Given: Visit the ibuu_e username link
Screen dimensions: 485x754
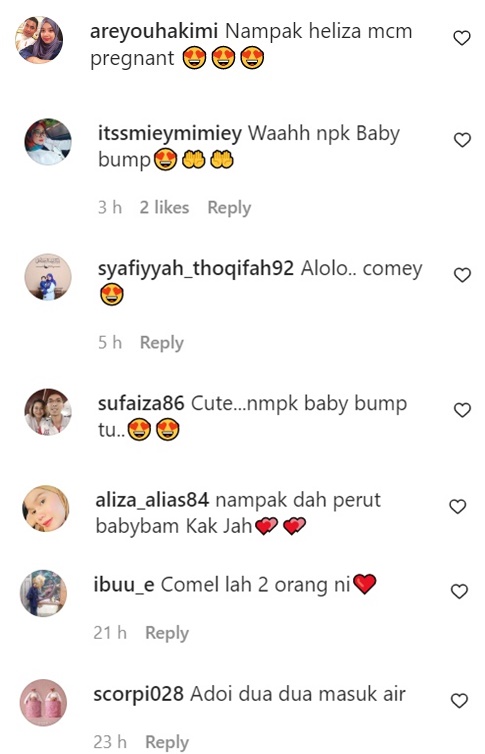Looking at the screenshot, I should tap(124, 585).
